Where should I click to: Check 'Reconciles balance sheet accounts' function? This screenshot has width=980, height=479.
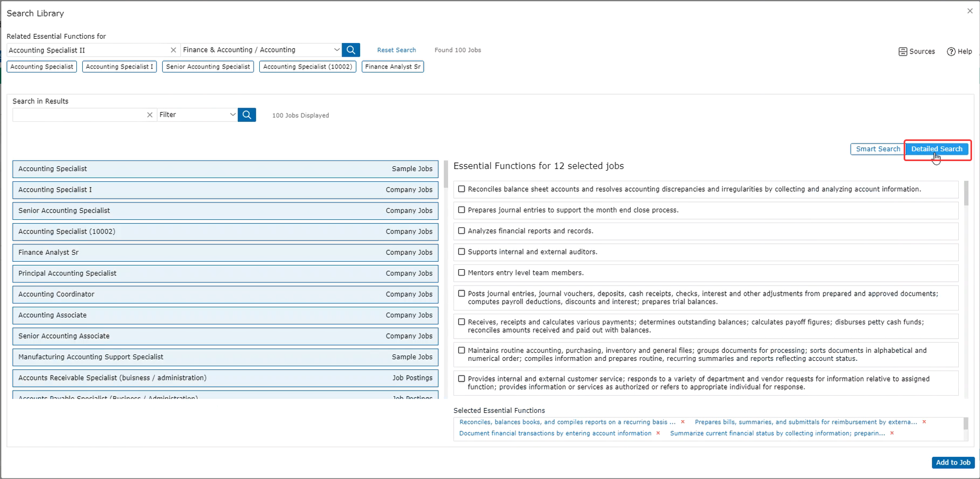[461, 189]
